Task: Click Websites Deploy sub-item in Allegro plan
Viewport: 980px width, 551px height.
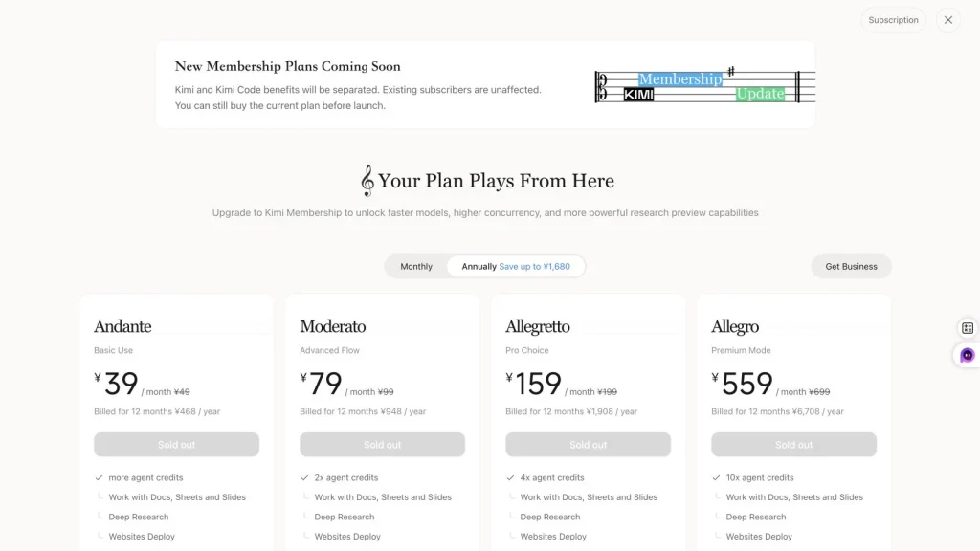Action: click(759, 537)
